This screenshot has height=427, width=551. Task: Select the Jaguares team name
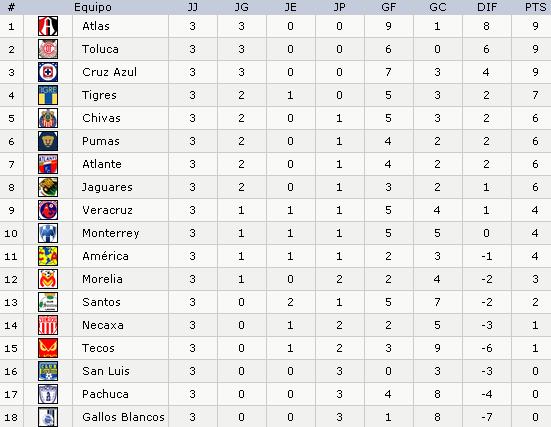(x=107, y=187)
